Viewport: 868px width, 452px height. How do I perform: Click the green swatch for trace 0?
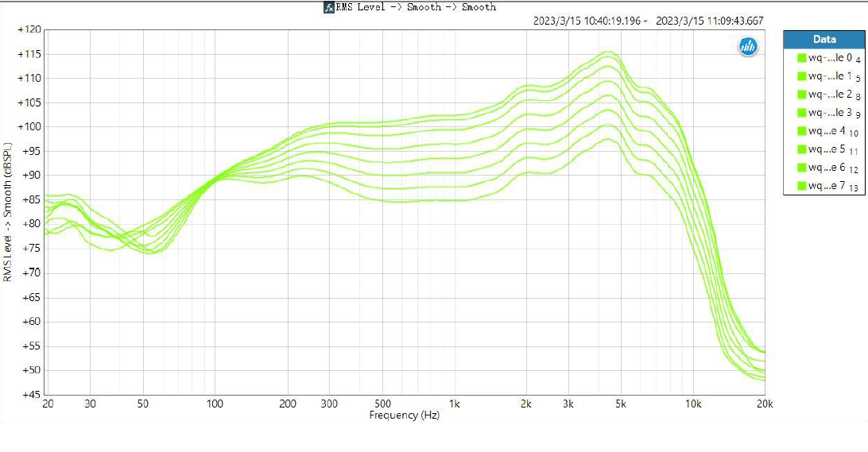(801, 58)
